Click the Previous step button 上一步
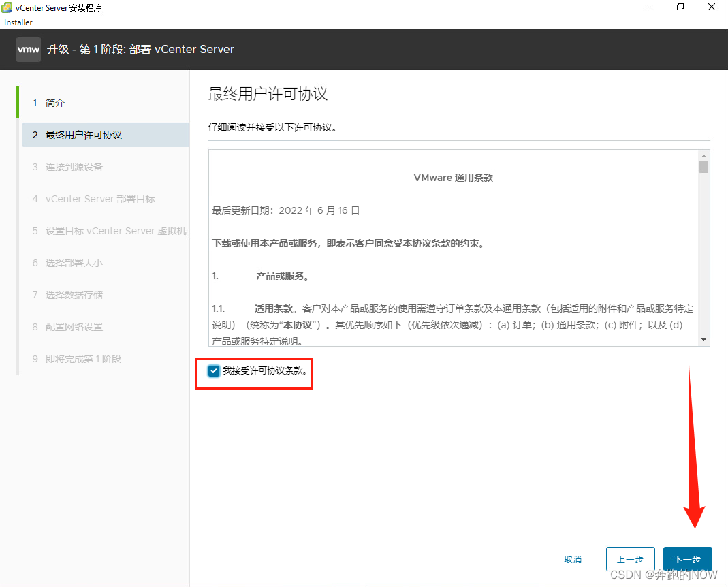Screen dimensions: 728x587 [x=630, y=559]
